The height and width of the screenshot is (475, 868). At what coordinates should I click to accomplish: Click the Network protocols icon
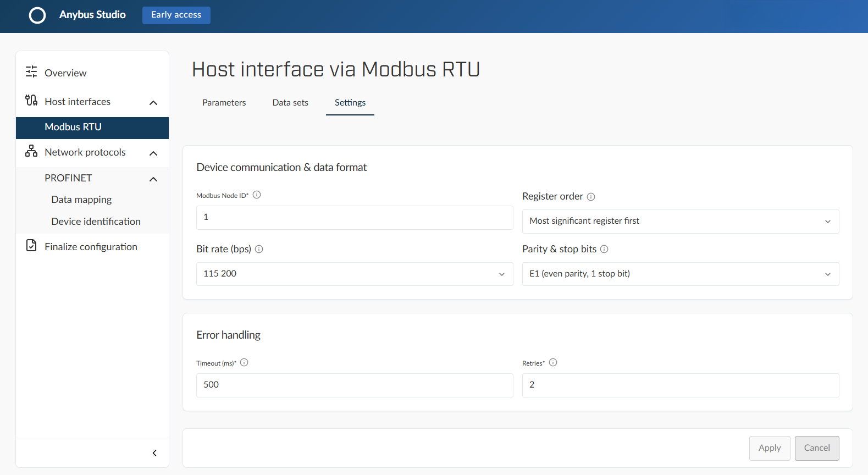[31, 151]
